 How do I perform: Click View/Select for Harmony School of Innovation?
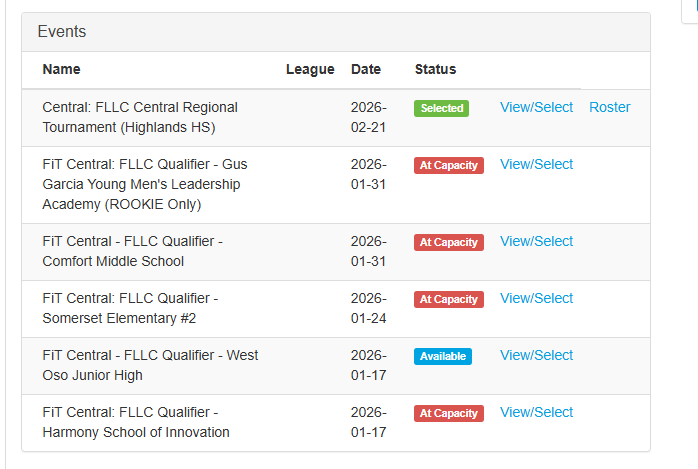coord(536,412)
